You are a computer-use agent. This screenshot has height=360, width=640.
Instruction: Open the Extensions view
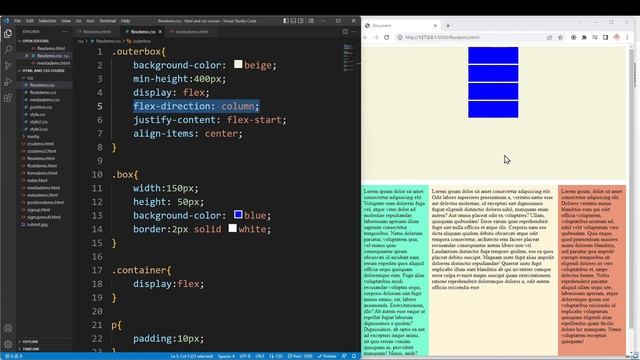8,98
